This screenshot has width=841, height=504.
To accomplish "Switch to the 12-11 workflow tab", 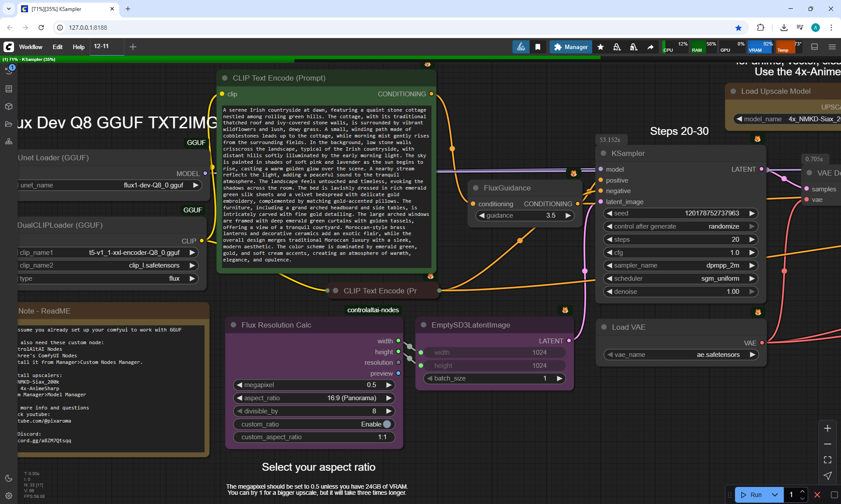I will 102,46.
